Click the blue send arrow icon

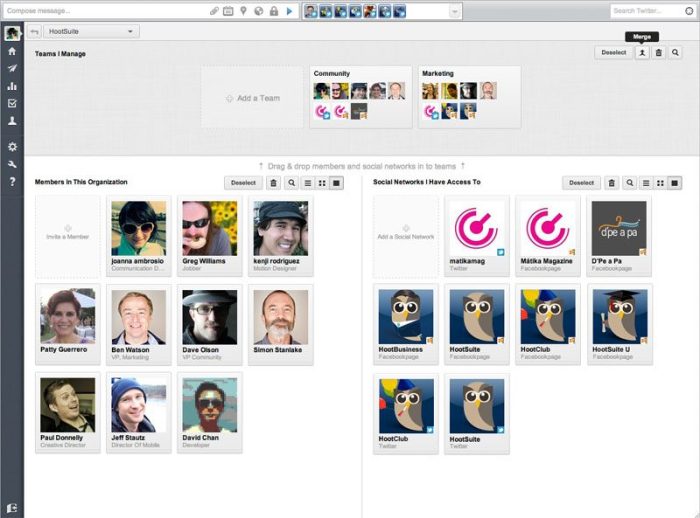(x=289, y=11)
